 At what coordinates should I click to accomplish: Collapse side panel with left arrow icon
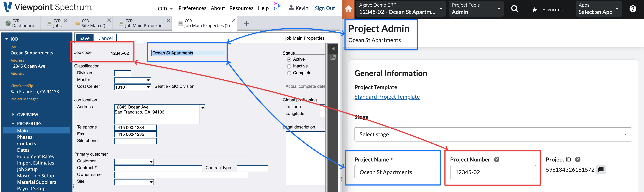click(333, 49)
